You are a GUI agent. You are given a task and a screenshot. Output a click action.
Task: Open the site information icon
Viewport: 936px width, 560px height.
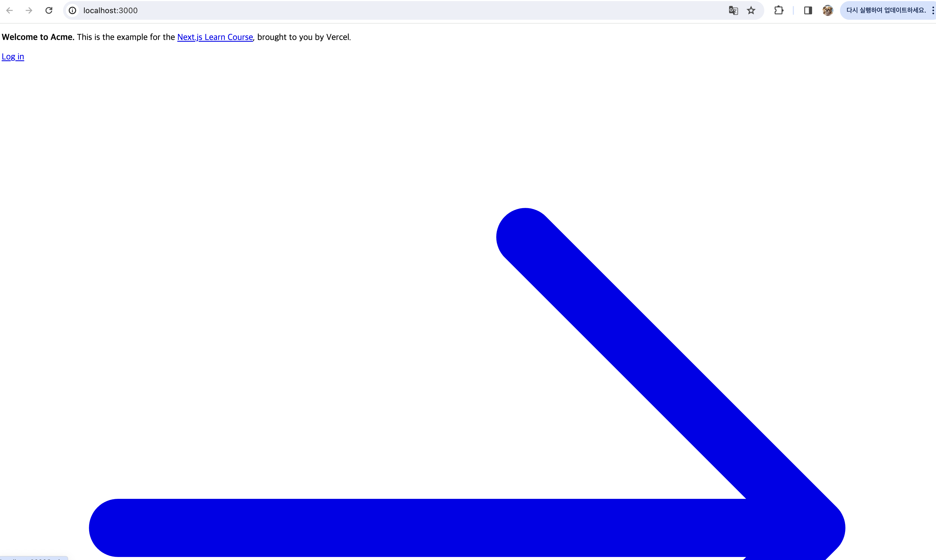72,11
